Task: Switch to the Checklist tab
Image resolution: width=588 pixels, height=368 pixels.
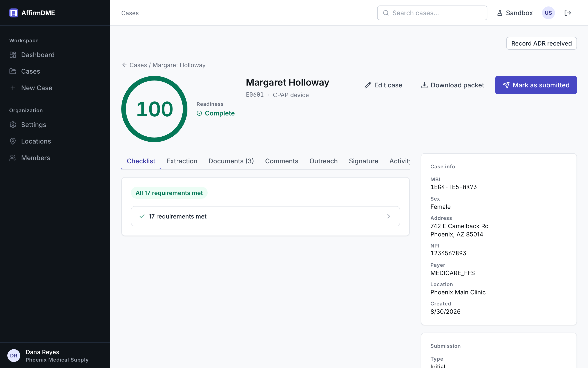Action: 141,161
